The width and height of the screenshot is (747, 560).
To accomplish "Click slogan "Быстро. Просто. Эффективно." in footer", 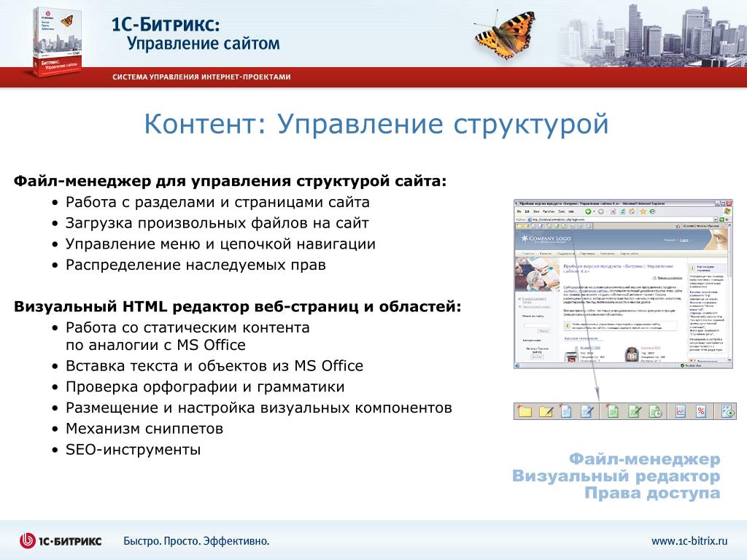I will tap(196, 541).
